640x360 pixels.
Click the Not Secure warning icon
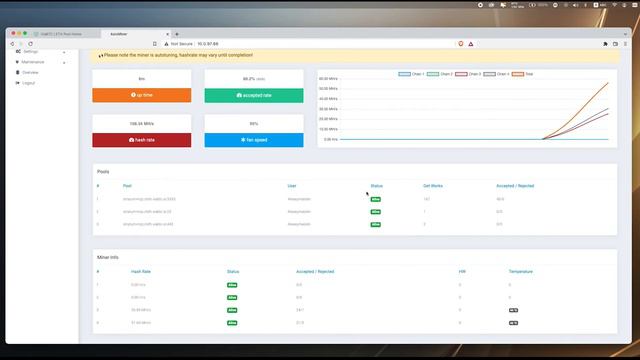(166, 44)
